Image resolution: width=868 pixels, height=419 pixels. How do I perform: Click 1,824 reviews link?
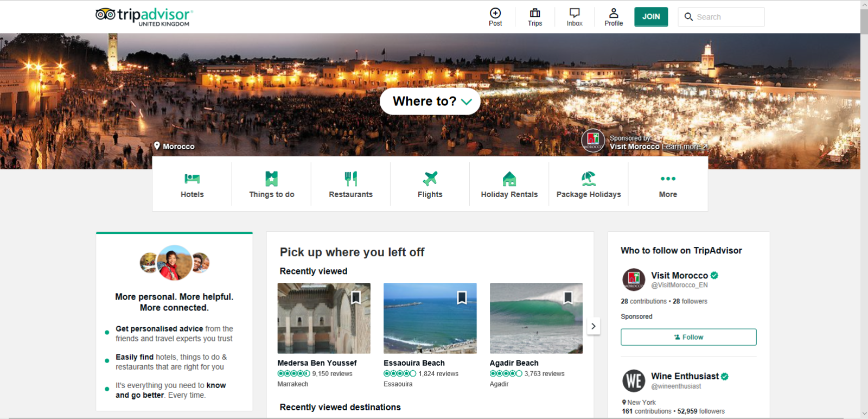tap(438, 373)
